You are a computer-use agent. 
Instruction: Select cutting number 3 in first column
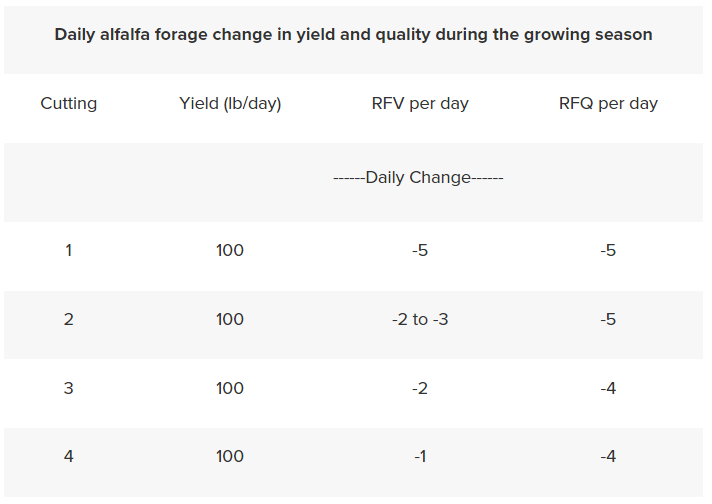[69, 388]
